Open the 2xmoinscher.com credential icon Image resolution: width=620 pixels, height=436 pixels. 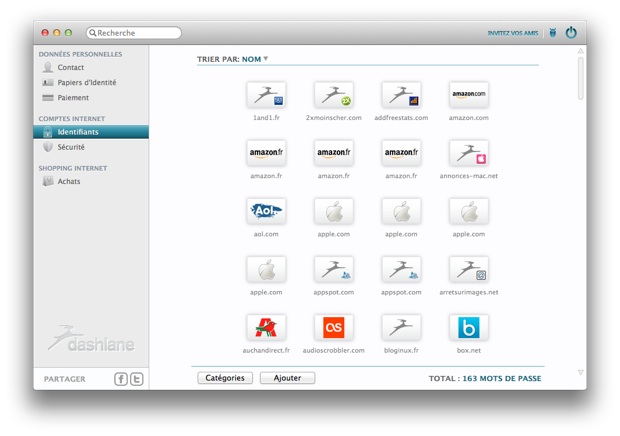click(334, 95)
